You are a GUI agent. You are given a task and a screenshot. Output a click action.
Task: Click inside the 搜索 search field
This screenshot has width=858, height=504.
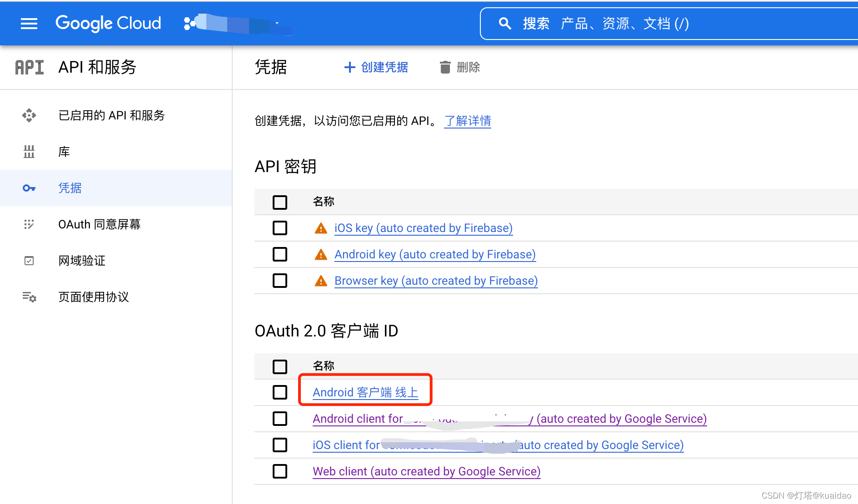636,23
